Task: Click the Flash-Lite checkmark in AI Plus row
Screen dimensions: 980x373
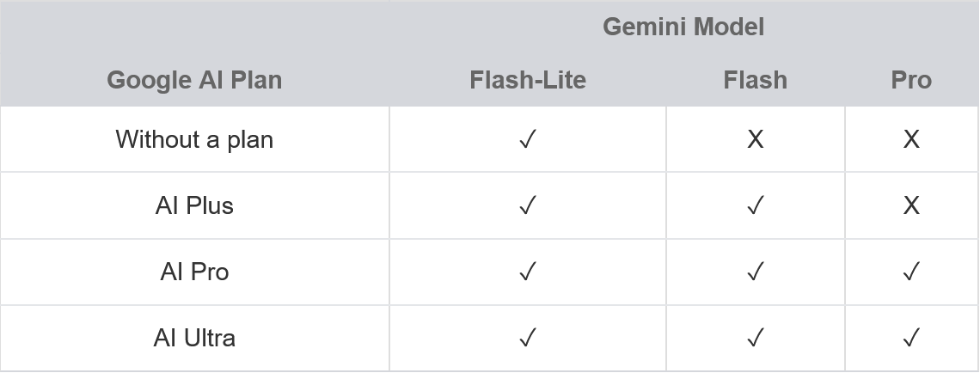Action: click(x=528, y=205)
